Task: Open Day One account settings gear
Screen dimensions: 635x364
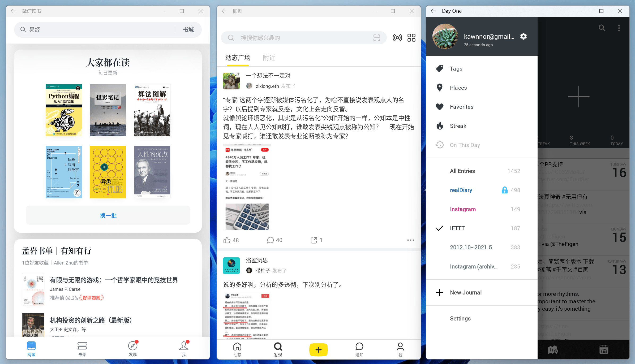Action: tap(523, 36)
